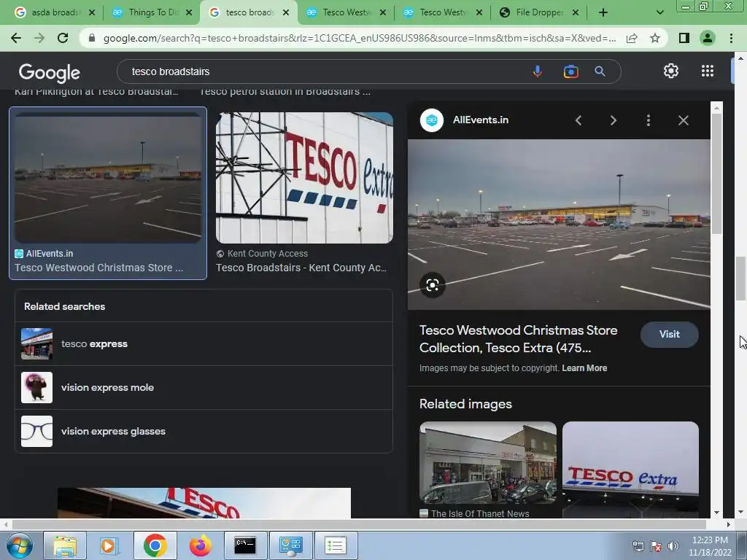
Task: Click the Tesco Westwood Christmas Store title
Action: click(519, 339)
